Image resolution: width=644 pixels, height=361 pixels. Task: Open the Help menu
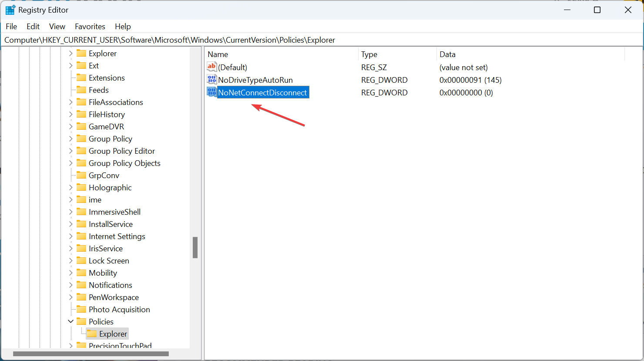click(x=123, y=27)
